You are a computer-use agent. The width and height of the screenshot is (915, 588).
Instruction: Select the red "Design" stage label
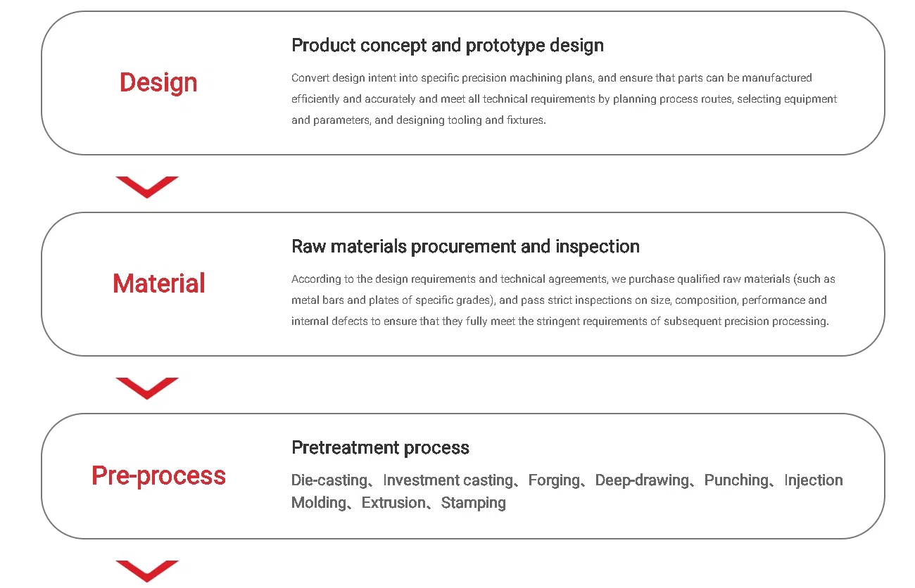[158, 83]
